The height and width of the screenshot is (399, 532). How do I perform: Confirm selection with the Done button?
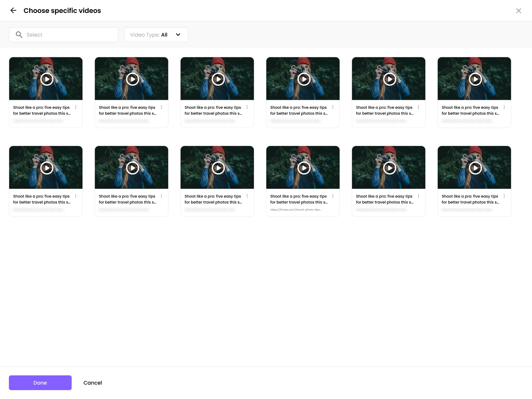click(40, 383)
